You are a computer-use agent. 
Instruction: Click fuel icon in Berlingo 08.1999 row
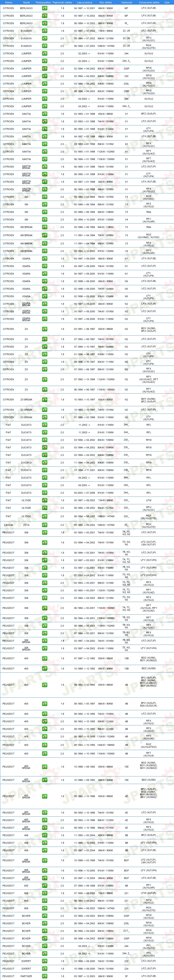pyautogui.click(x=45, y=23)
